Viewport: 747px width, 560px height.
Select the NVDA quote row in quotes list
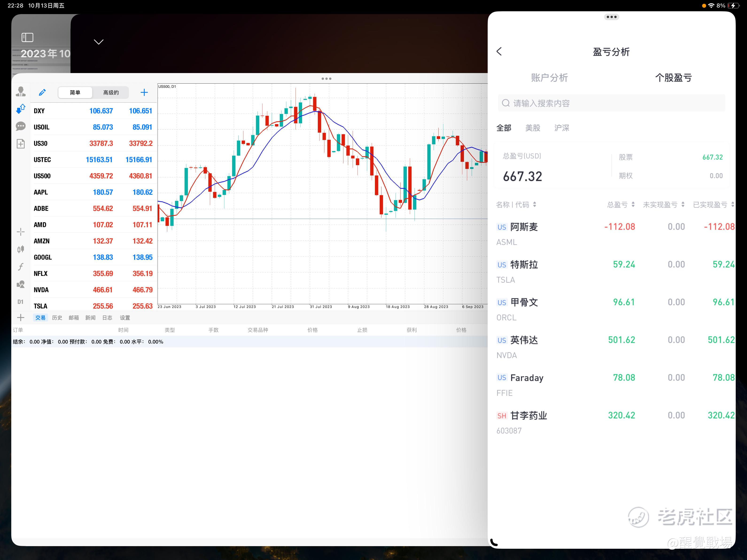point(93,290)
